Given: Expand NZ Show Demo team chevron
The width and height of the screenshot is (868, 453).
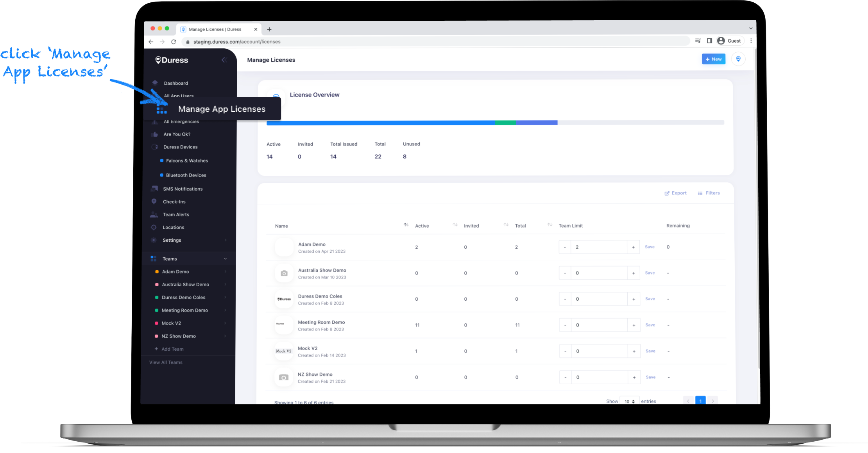Looking at the screenshot, I should [x=226, y=336].
